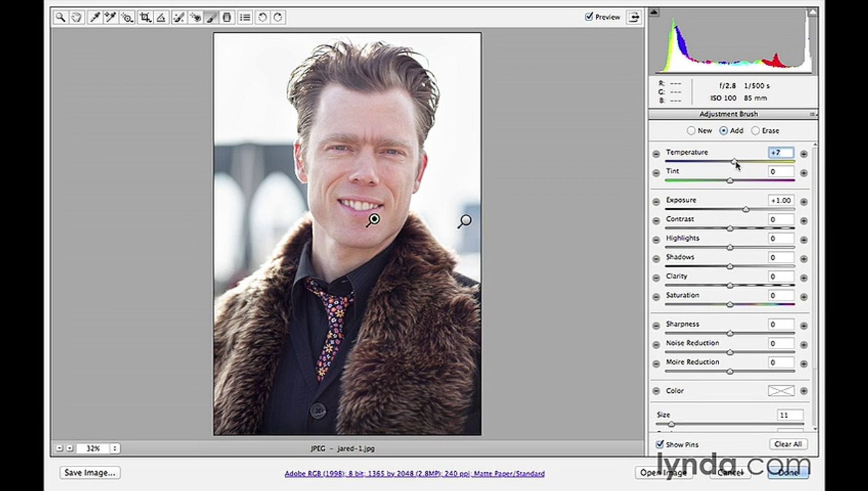
Task: Select the Add brush radio button
Action: pos(723,130)
